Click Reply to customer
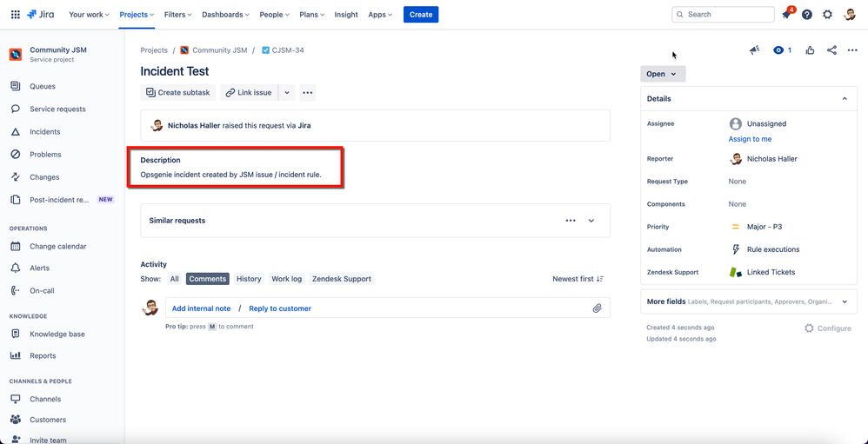This screenshot has width=868, height=444. click(280, 308)
